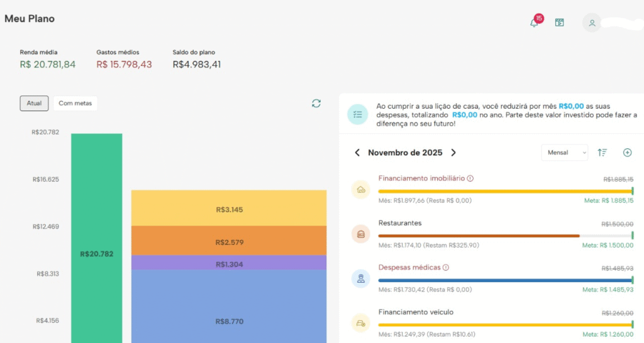Click the Despesas médicas info icon
The image size is (644, 343).
446,268
